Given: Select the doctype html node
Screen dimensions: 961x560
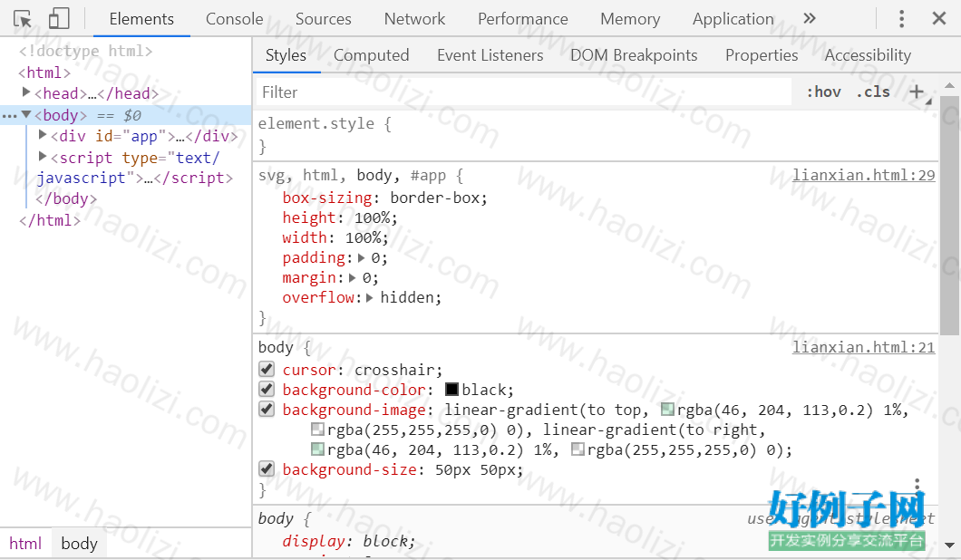Looking at the screenshot, I should (86, 51).
